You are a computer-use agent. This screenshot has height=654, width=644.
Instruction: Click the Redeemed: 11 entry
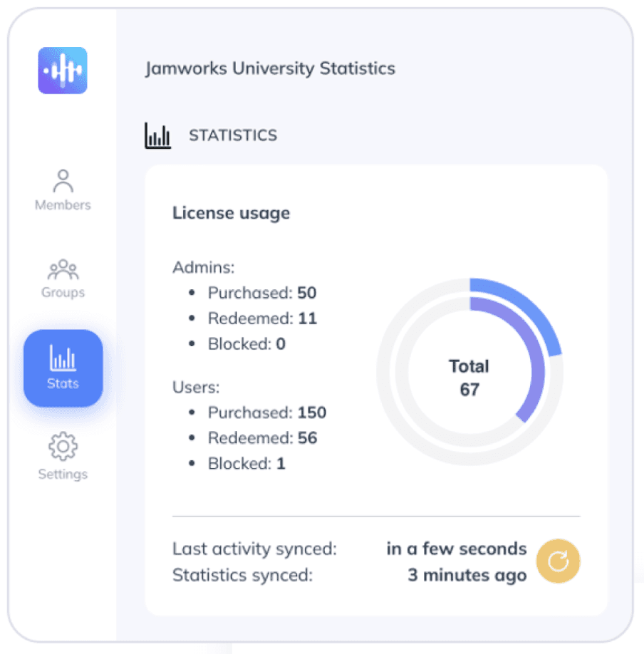(262, 318)
